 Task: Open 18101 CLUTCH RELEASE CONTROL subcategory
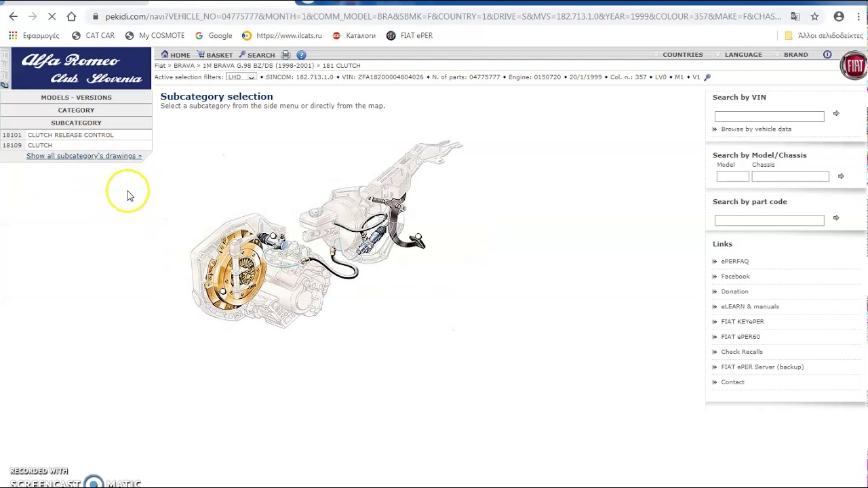click(76, 135)
